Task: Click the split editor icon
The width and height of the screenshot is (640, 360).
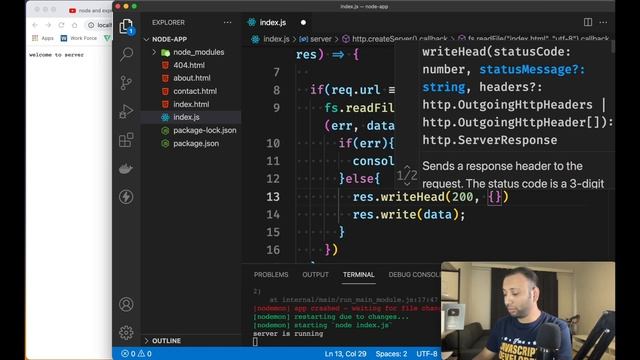Action: click(588, 22)
